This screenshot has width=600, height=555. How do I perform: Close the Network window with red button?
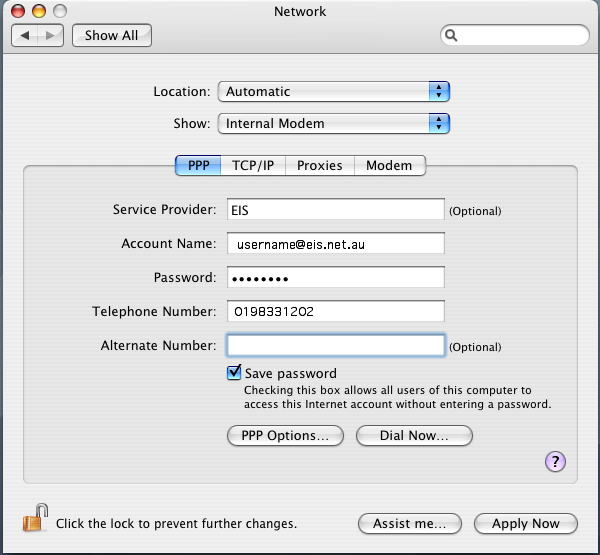click(19, 11)
